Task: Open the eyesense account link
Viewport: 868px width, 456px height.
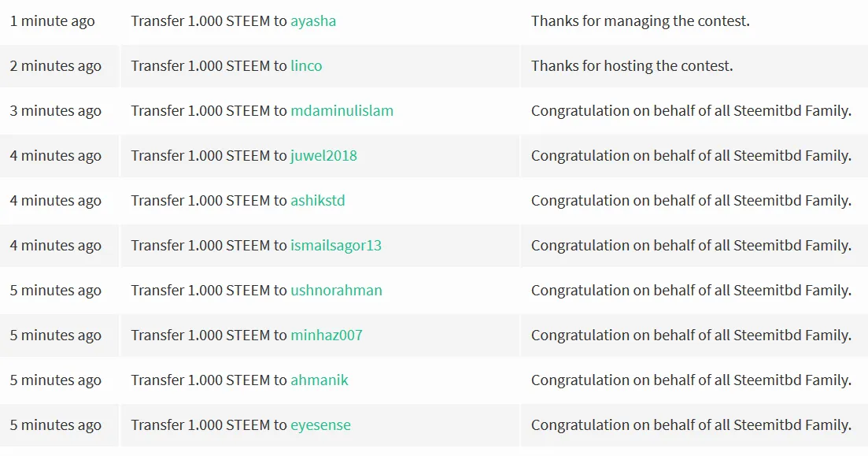Action: [320, 425]
